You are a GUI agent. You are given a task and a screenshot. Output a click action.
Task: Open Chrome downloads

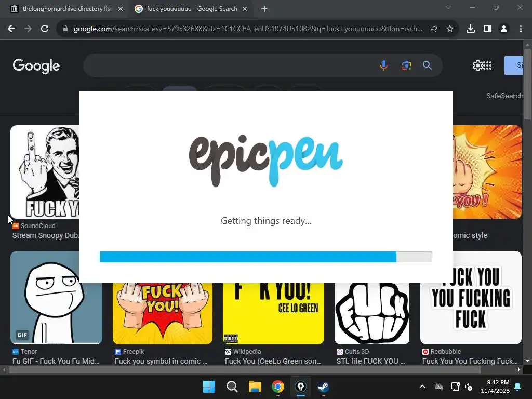tap(471, 29)
